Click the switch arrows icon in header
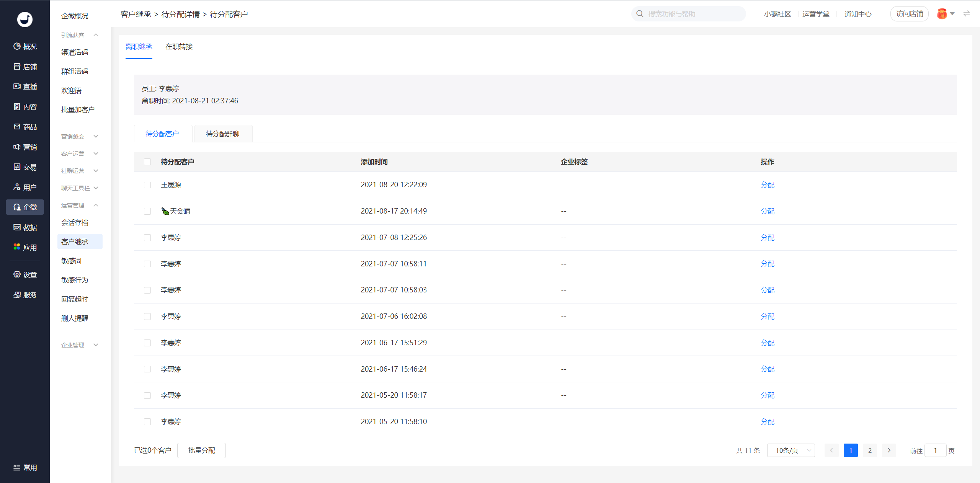 (967, 14)
